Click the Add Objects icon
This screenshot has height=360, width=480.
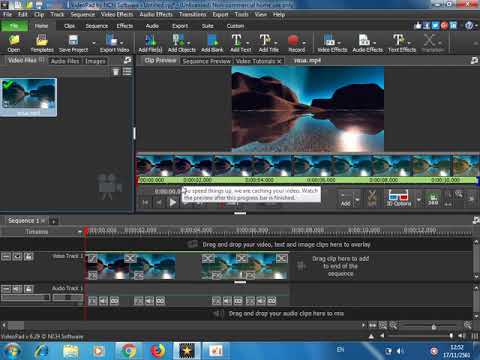point(178,40)
